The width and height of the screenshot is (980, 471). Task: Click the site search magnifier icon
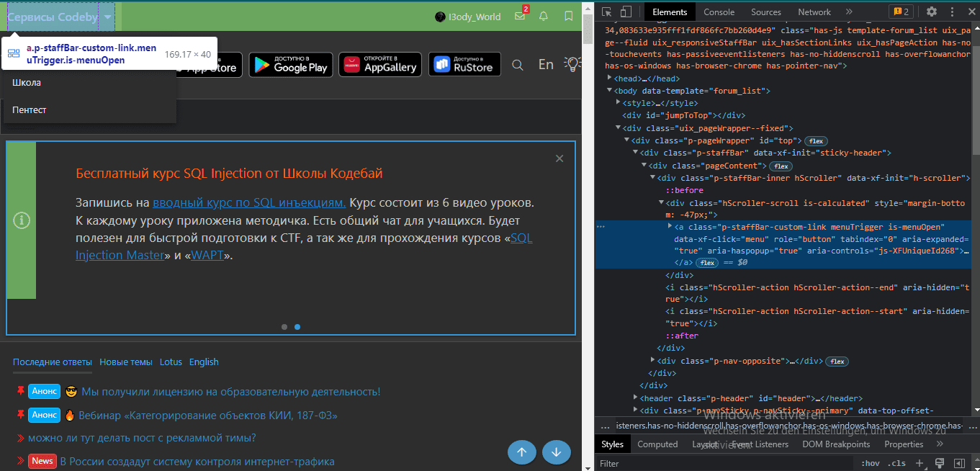518,65
